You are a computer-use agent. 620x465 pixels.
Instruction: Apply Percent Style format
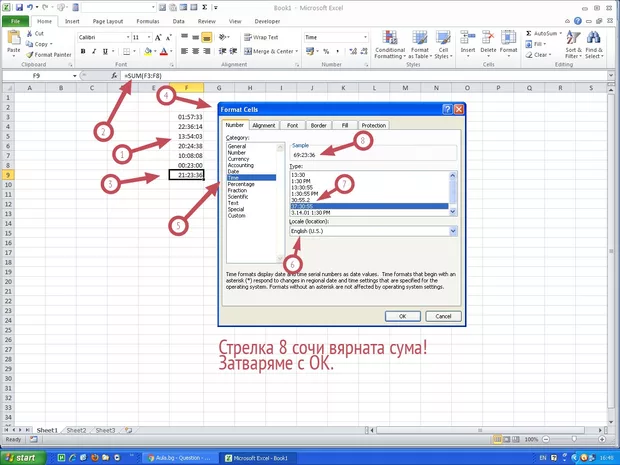pos(326,51)
